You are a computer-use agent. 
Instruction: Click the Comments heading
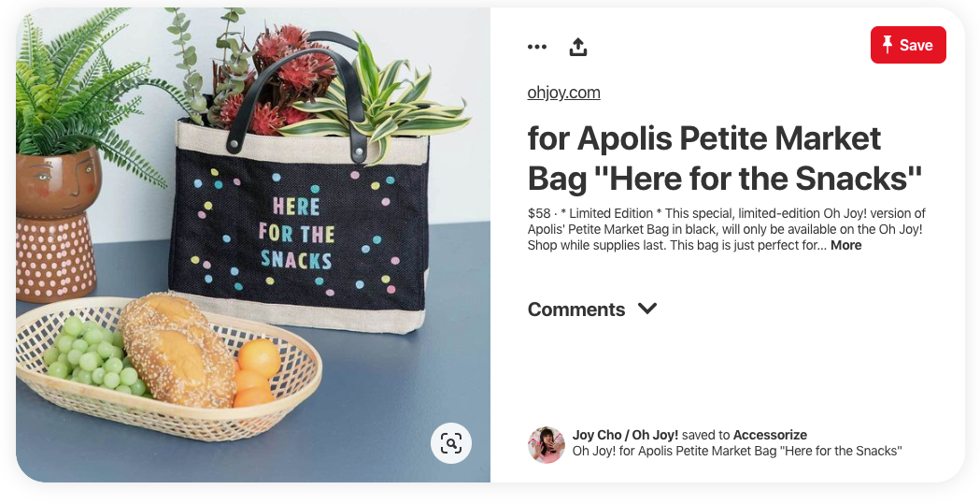(576, 309)
